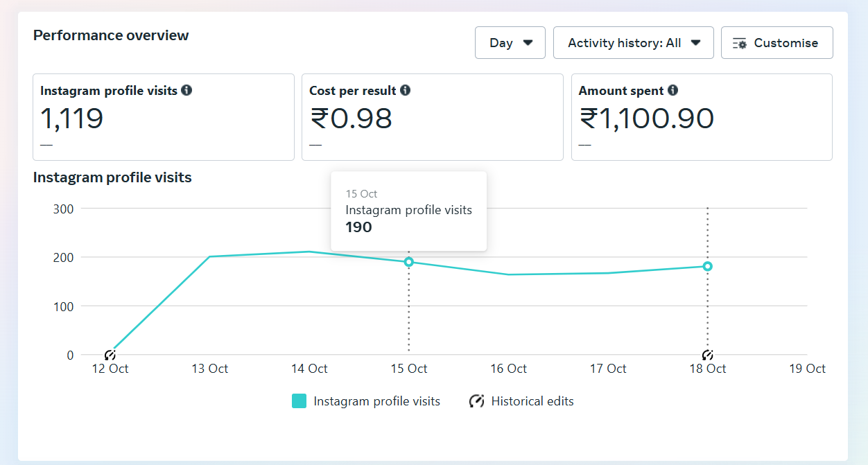868x465 pixels.
Task: Expand the Activity history: All dropdown
Action: pos(633,43)
